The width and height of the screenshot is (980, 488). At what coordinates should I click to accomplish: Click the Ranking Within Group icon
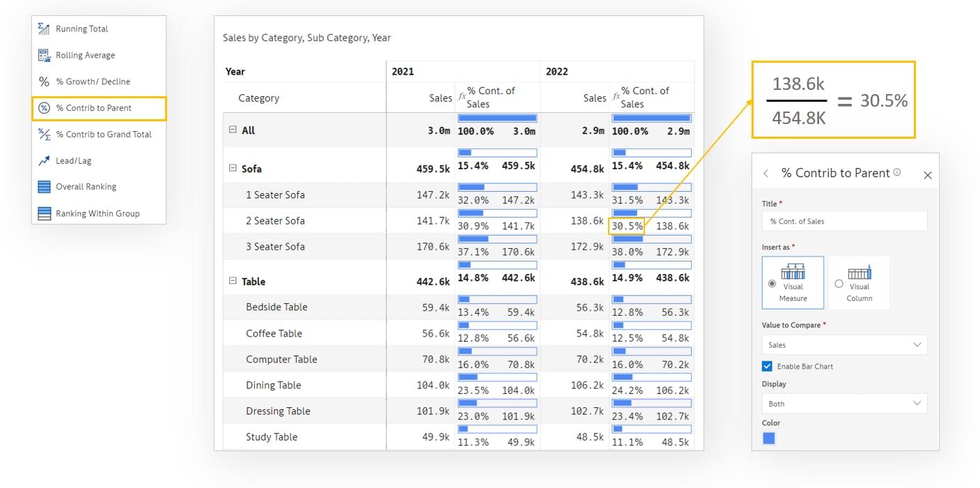pos(44,213)
